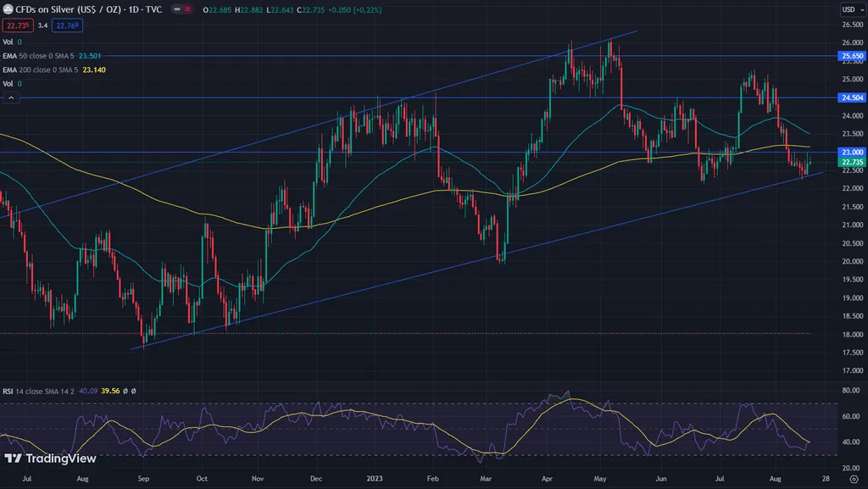Collapse the indicator legend with chevron arrow
This screenshot has height=489, width=868.
11,98
